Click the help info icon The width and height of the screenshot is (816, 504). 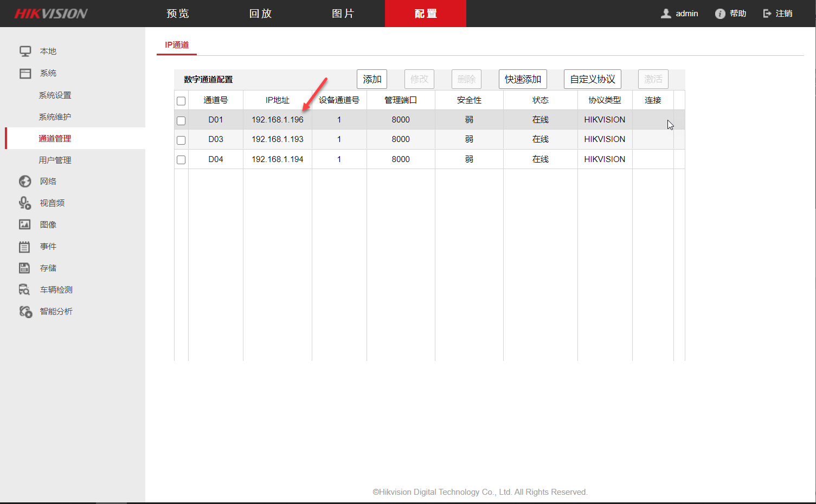tap(720, 14)
